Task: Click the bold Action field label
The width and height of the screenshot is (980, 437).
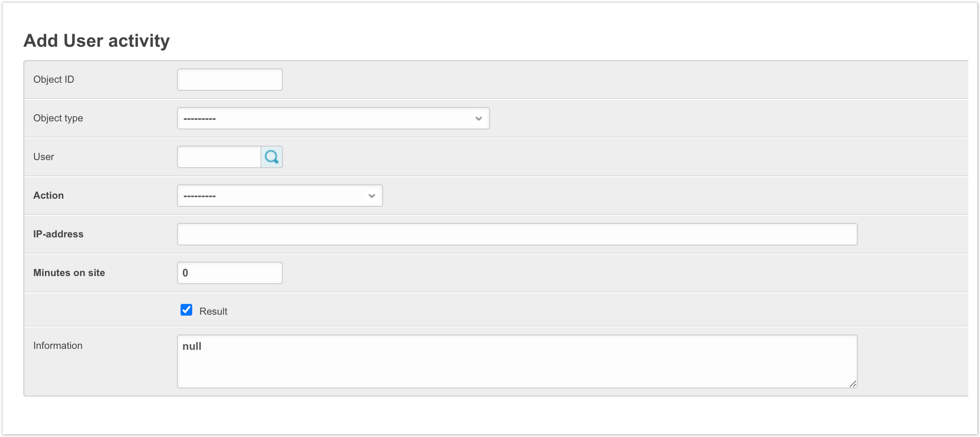Action: pyautogui.click(x=49, y=196)
